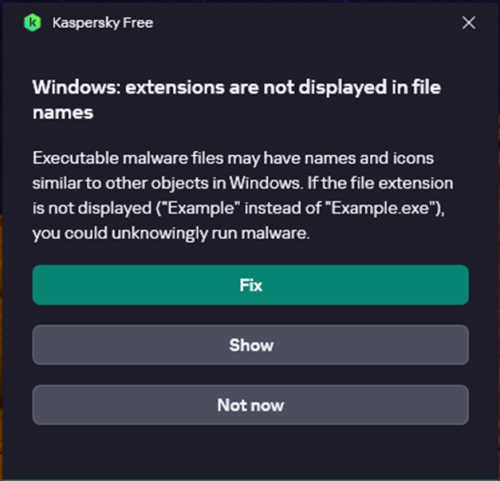Click the word "names" in the heading's second line
Screen dimensions: 500x481
tap(63, 113)
